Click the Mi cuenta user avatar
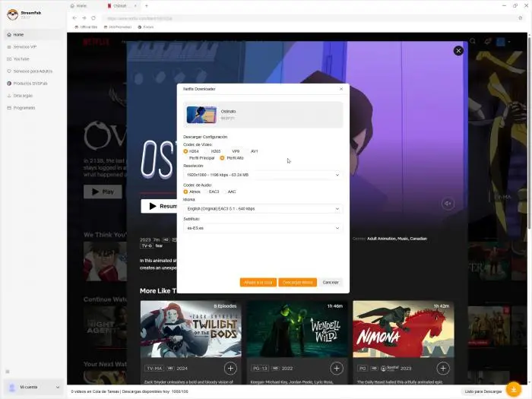 pos(12,387)
